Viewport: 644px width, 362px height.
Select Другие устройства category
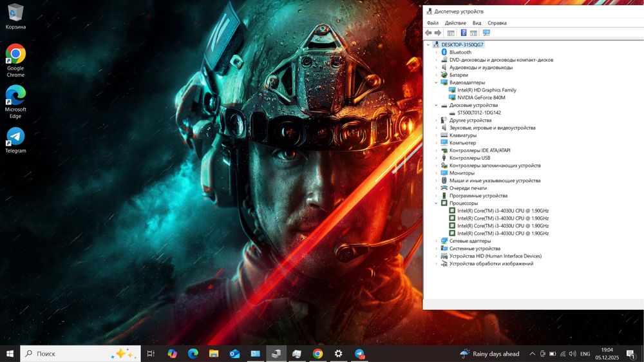[x=470, y=120]
